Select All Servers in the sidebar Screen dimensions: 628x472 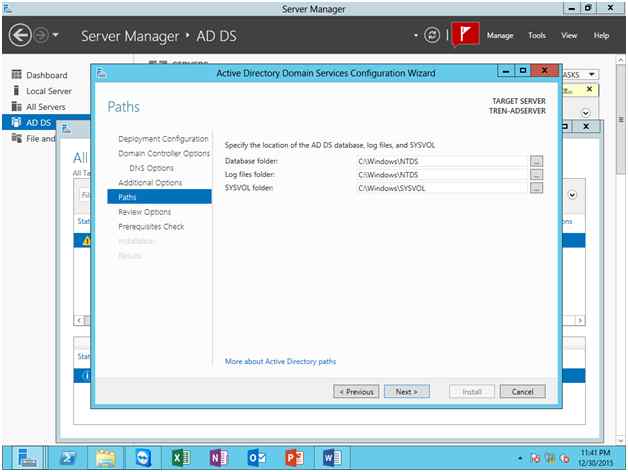tap(46, 107)
